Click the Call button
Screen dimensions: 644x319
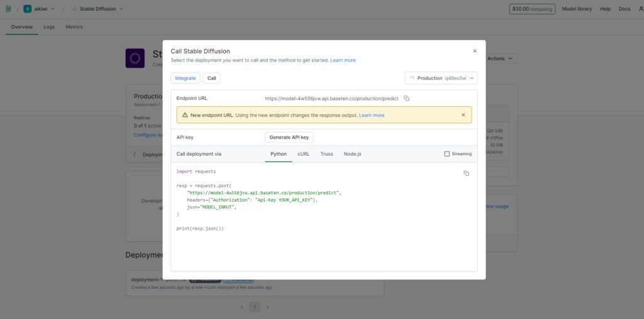(x=211, y=78)
